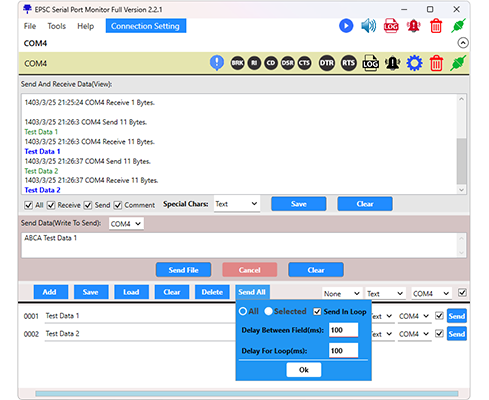Click the Delete button
This screenshot has height=400, width=489.
212,292
